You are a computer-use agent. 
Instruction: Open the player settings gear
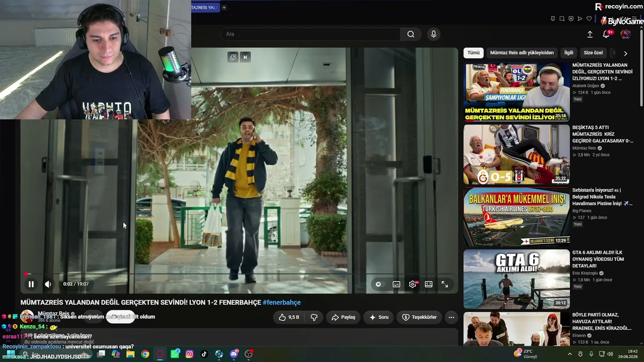coord(413,284)
